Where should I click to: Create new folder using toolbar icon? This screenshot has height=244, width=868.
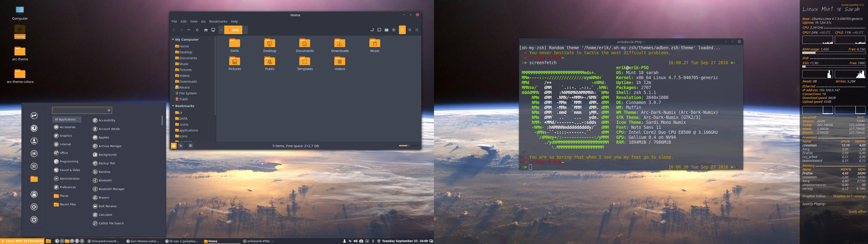[387, 30]
